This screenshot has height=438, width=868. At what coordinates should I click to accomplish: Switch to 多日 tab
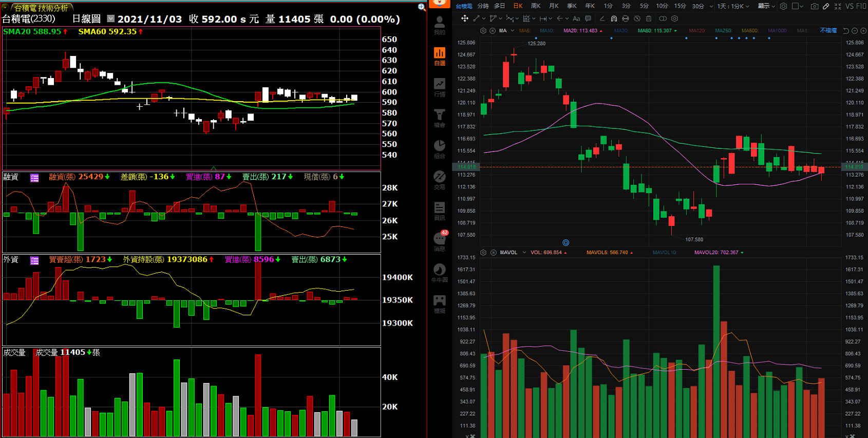click(x=500, y=6)
